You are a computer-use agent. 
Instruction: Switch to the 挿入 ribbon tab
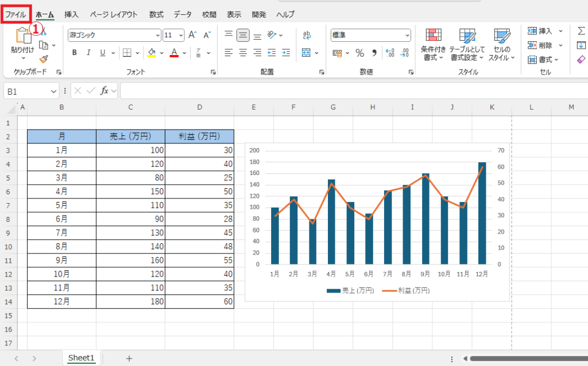click(71, 14)
